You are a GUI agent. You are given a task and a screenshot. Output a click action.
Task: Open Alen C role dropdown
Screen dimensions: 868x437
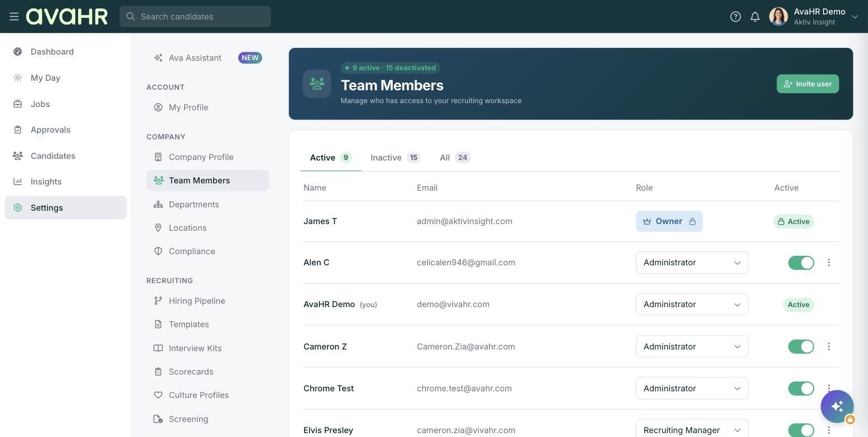click(692, 263)
